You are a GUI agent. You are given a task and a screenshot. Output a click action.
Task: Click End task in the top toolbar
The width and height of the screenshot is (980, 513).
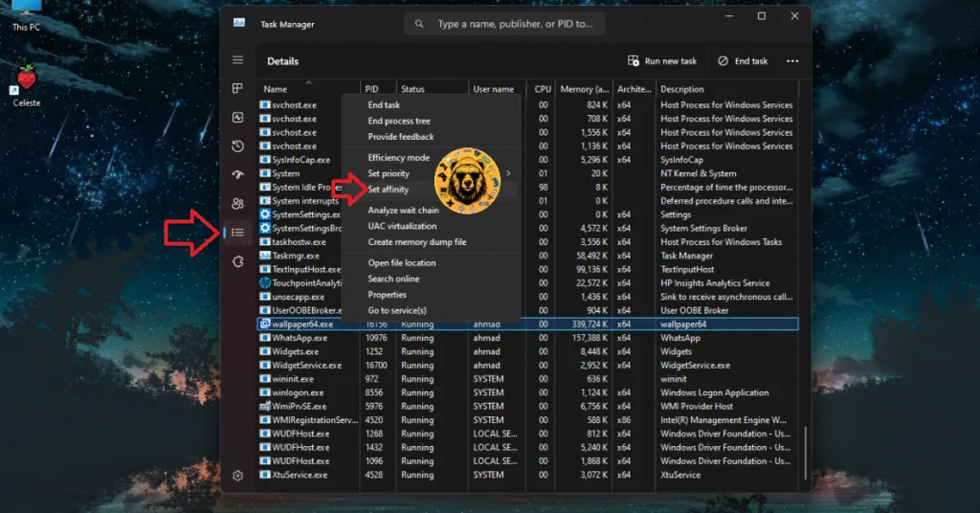[743, 61]
